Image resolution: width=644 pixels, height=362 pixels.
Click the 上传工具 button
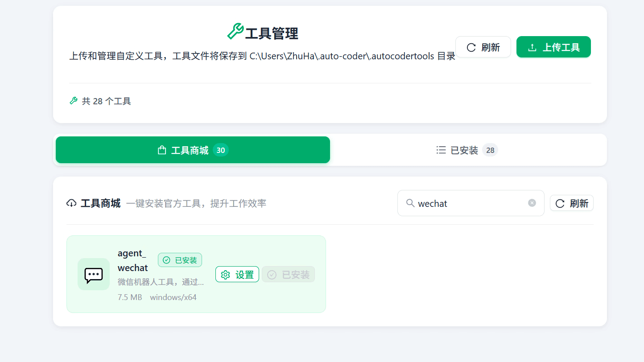(553, 47)
